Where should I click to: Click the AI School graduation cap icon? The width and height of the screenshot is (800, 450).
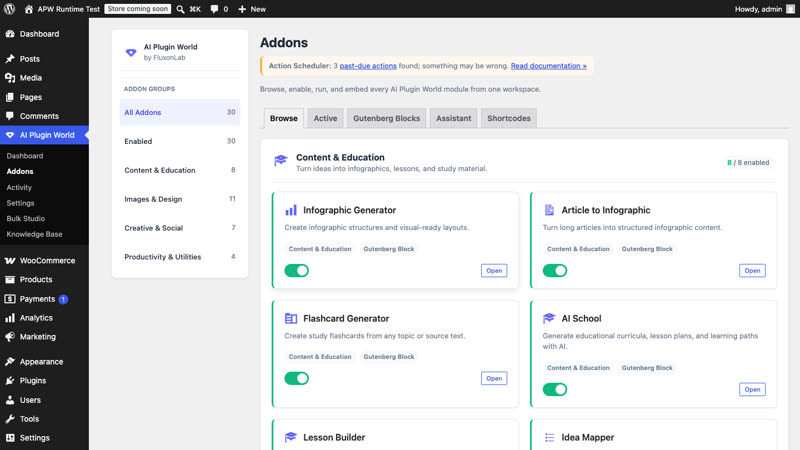(x=549, y=318)
